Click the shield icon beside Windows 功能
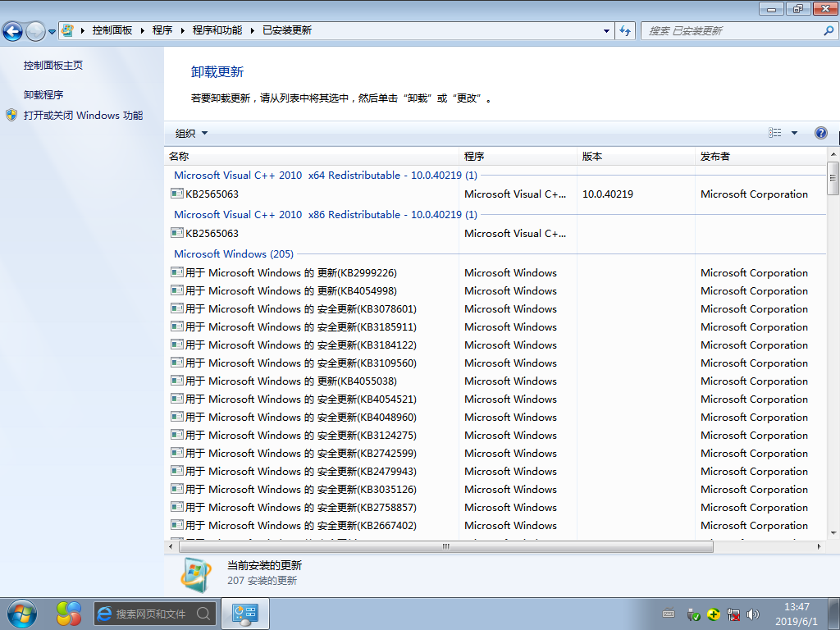This screenshot has width=840, height=630. pos(11,115)
